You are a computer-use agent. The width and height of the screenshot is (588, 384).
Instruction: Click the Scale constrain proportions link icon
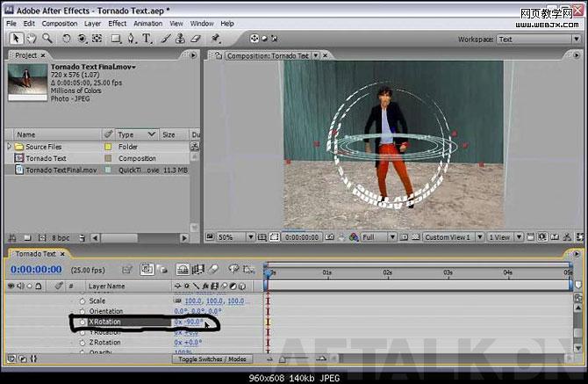pos(177,301)
